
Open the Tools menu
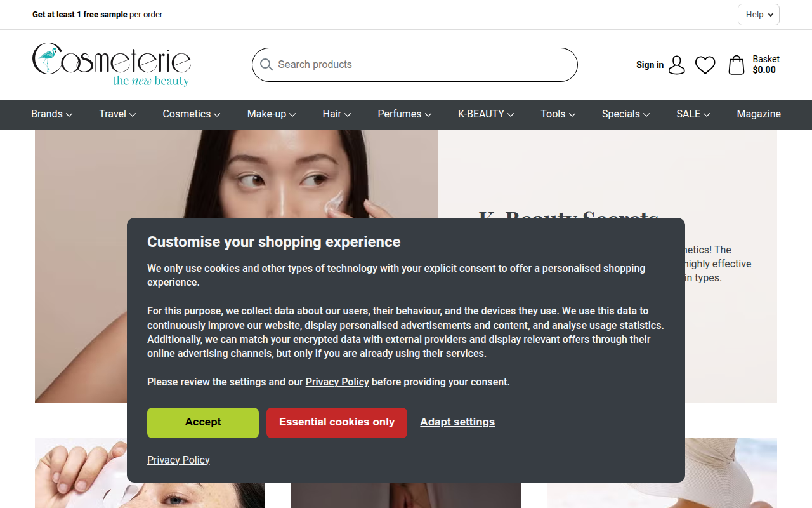click(x=558, y=114)
